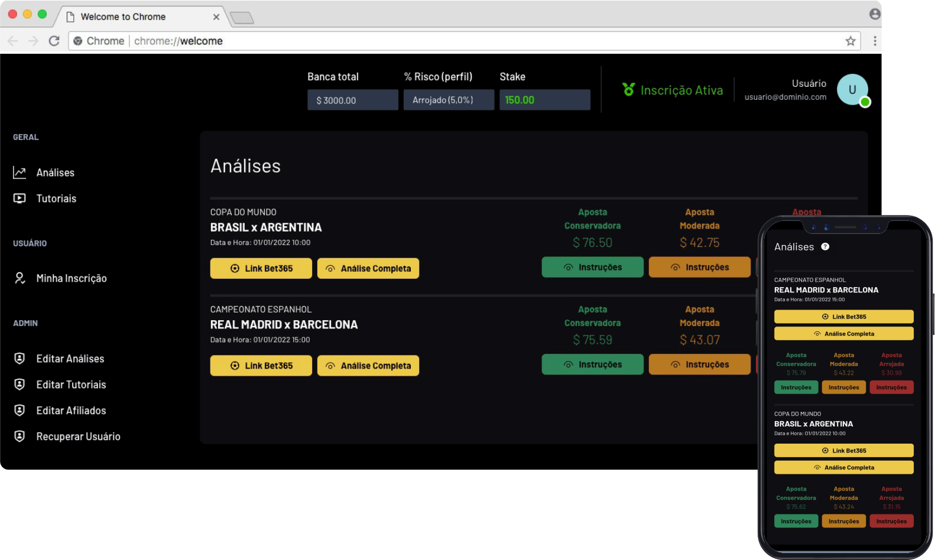Image resolution: width=935 pixels, height=560 pixels.
Task: Open Link Bet365 for Brasil x Argentina
Action: coord(261,268)
